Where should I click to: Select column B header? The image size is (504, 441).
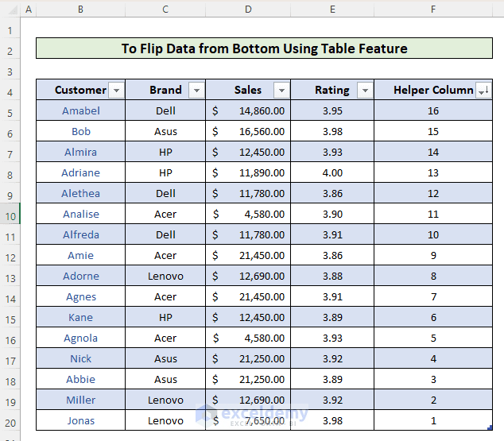[80, 10]
